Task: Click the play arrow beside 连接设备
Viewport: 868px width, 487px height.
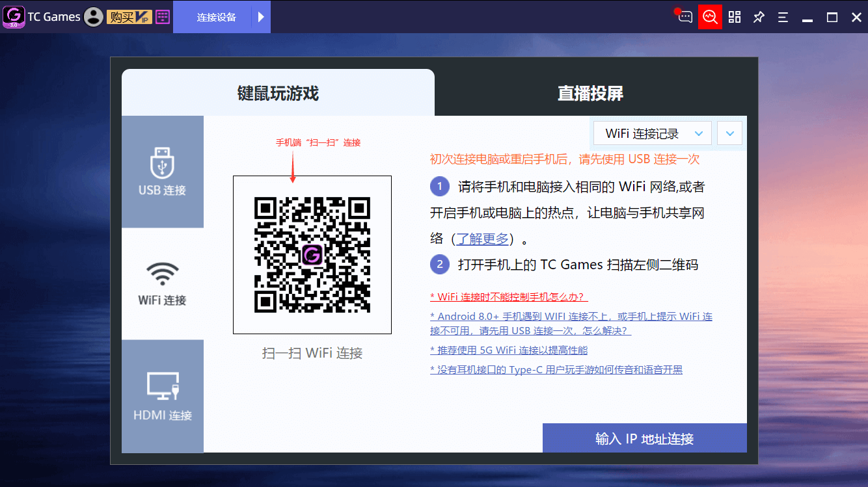Action: [261, 17]
